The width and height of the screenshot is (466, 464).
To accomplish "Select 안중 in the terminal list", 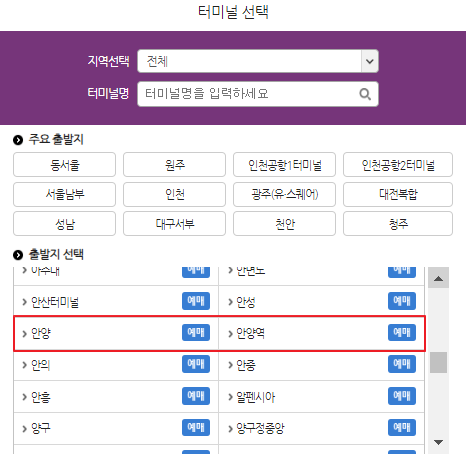I will point(246,365).
